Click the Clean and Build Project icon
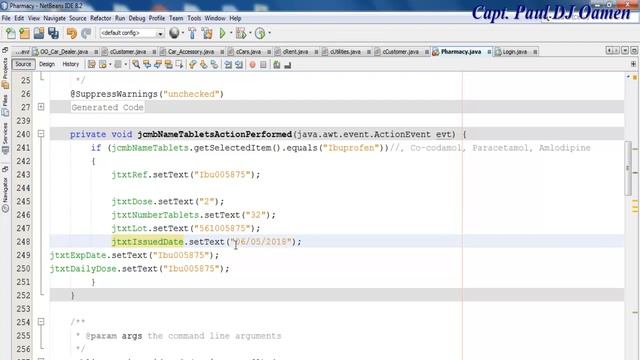The height and width of the screenshot is (360, 640). click(207, 33)
